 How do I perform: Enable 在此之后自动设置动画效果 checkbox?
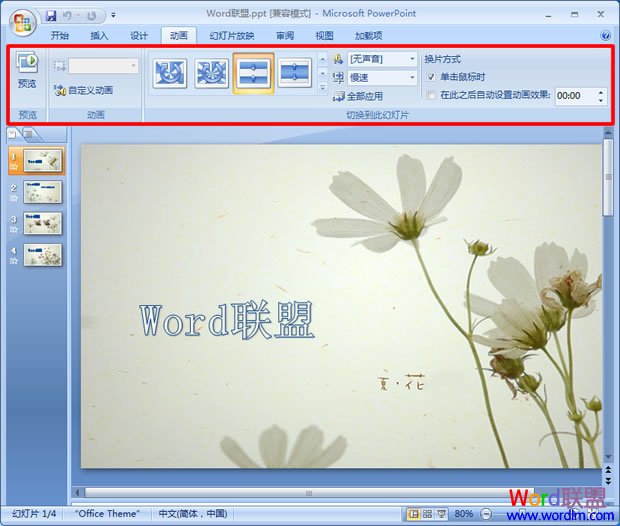coord(431,95)
